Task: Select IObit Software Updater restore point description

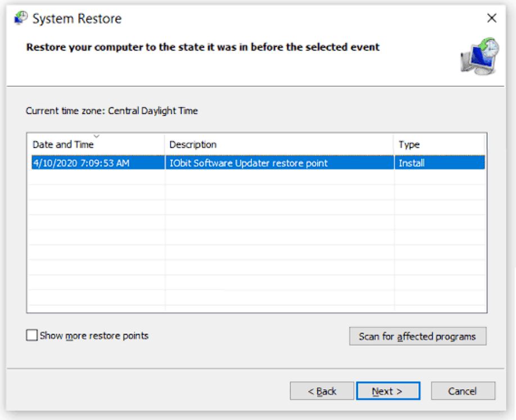Action: (248, 163)
